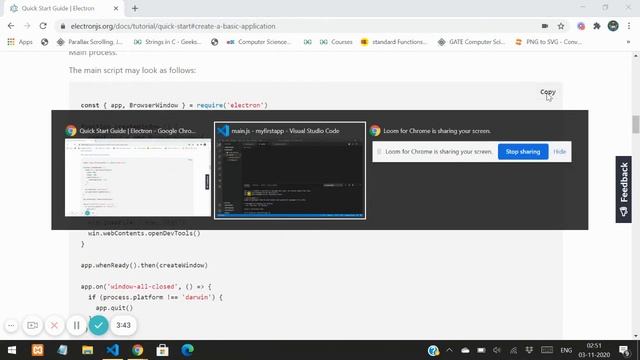Open Parallax Scrolling bookmark
This screenshot has height=360, width=640.
(89, 42)
